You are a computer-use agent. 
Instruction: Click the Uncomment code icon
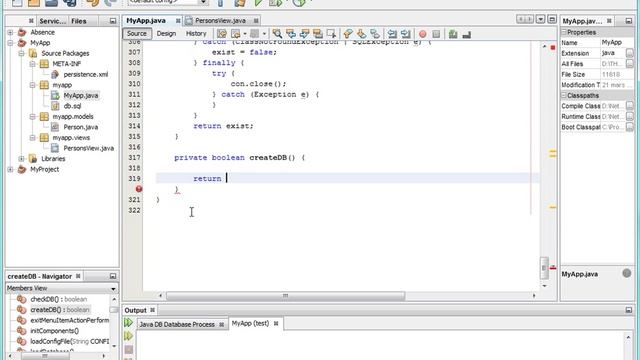point(467,34)
